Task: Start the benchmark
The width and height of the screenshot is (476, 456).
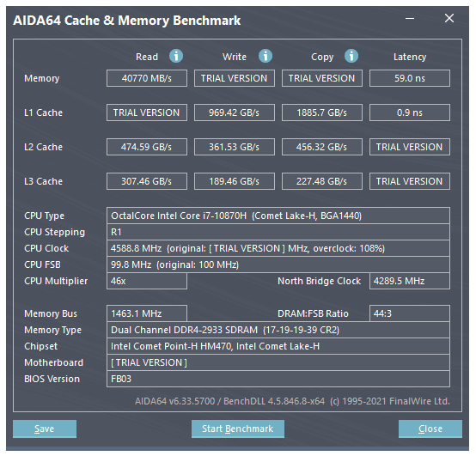Action: pyautogui.click(x=238, y=429)
